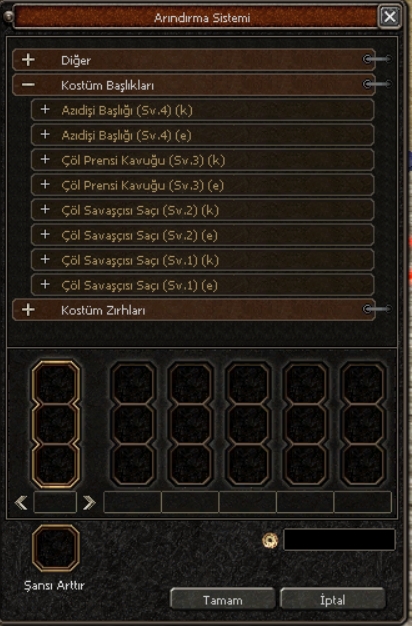Click the black cost amount field
The height and width of the screenshot is (626, 412).
(339, 540)
